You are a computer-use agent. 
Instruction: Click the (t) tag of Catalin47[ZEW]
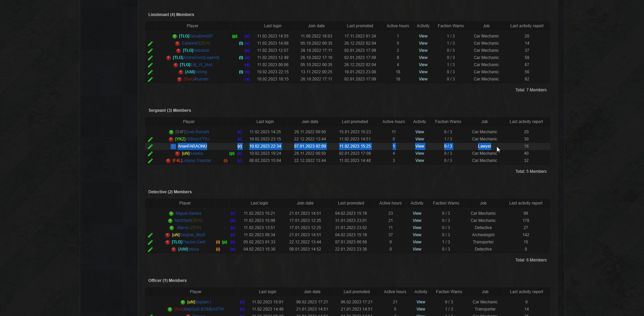pyautogui.click(x=241, y=43)
